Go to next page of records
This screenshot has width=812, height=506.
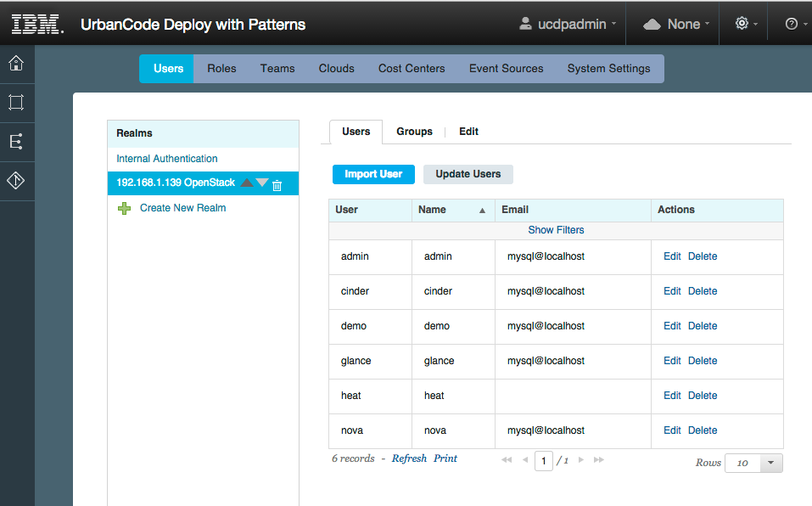[581, 460]
